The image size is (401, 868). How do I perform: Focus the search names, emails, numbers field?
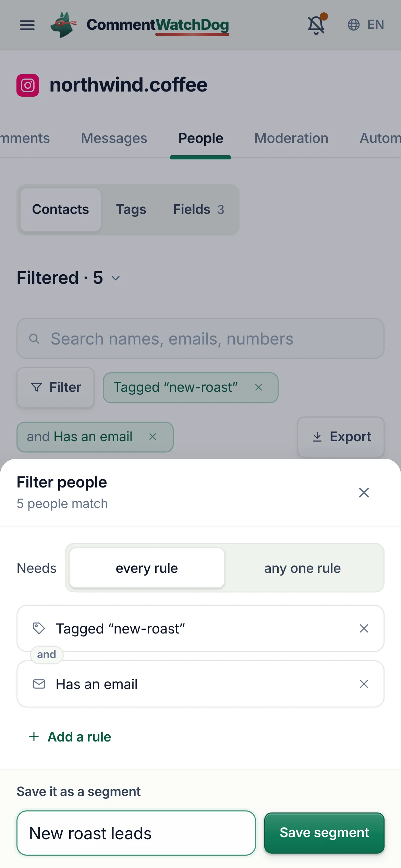tap(200, 339)
